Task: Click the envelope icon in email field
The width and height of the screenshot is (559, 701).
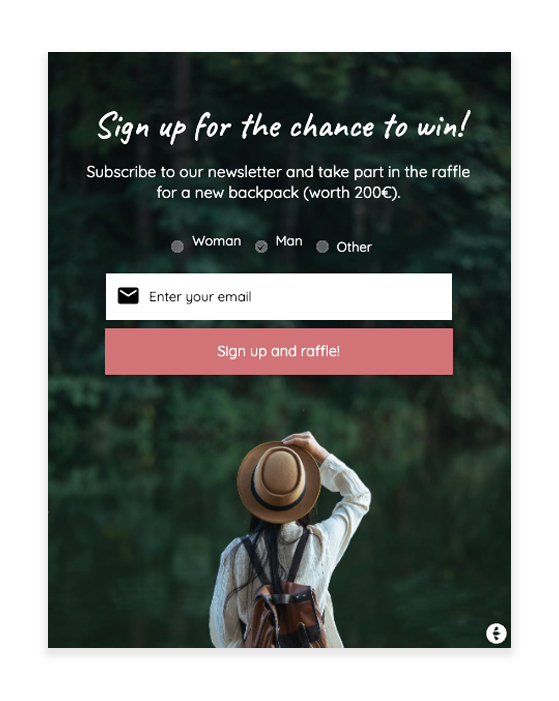Action: click(128, 296)
